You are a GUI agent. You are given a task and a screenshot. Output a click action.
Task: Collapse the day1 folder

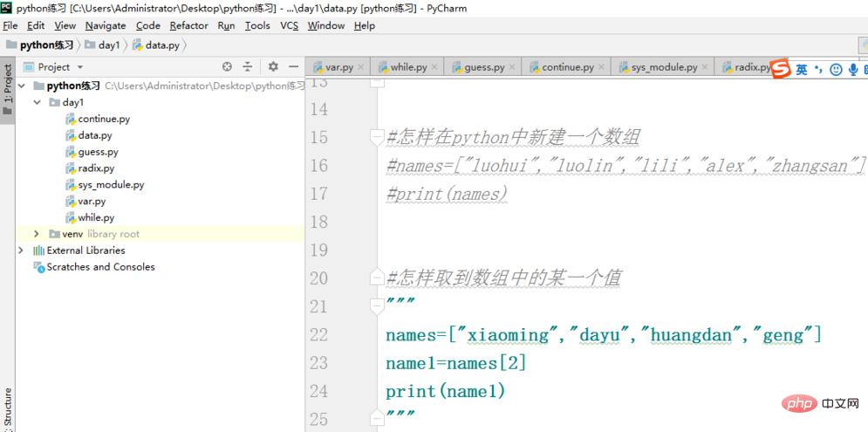38,102
